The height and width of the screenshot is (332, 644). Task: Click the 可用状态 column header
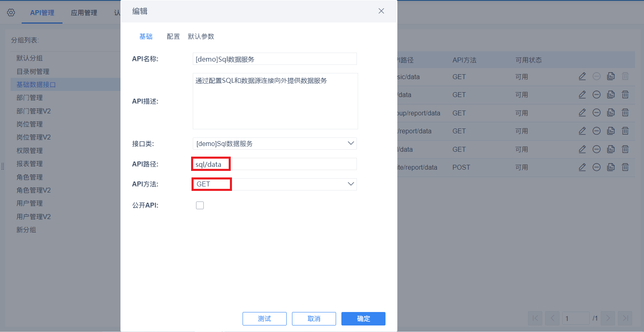coord(528,60)
